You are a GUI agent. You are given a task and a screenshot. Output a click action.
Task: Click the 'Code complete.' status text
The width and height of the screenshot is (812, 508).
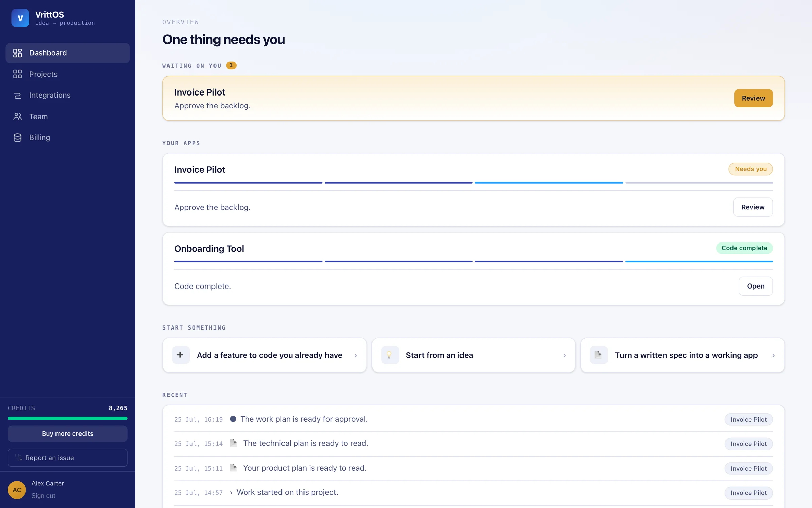(202, 286)
